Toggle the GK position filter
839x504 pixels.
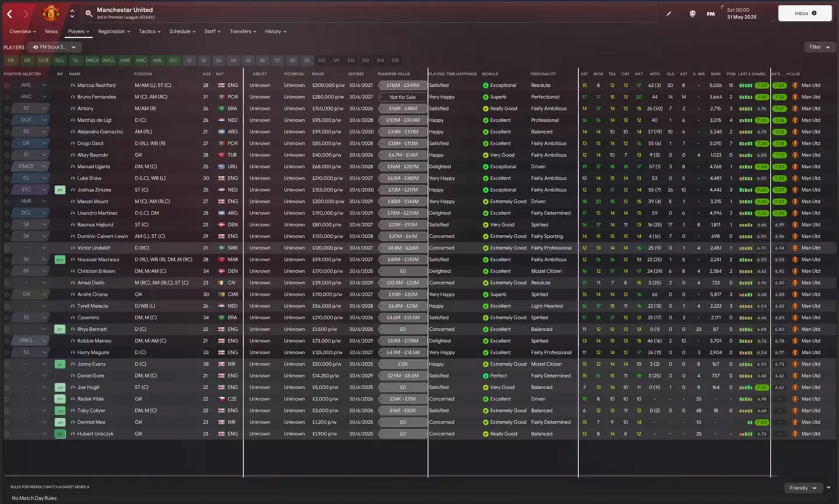(11, 60)
